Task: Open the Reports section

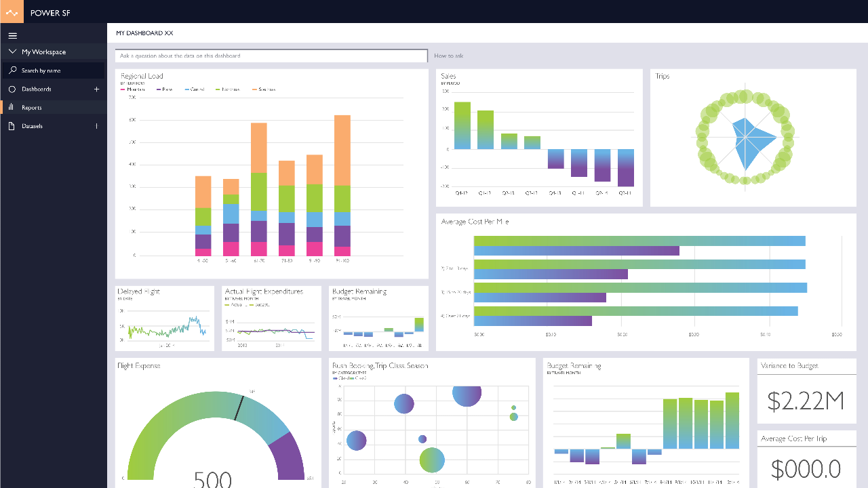Action: click(x=31, y=108)
